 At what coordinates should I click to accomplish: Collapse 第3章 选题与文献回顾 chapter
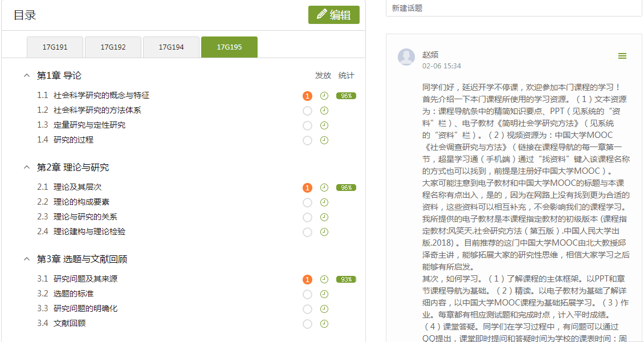click(26, 259)
